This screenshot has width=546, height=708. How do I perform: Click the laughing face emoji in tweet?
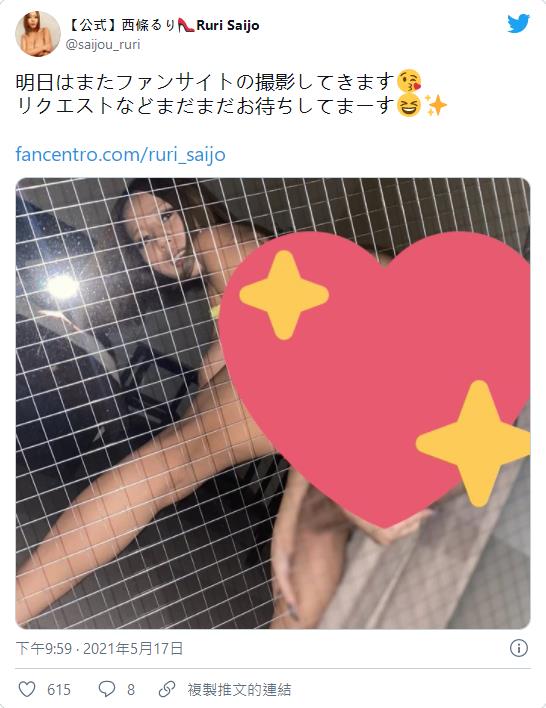point(409,106)
